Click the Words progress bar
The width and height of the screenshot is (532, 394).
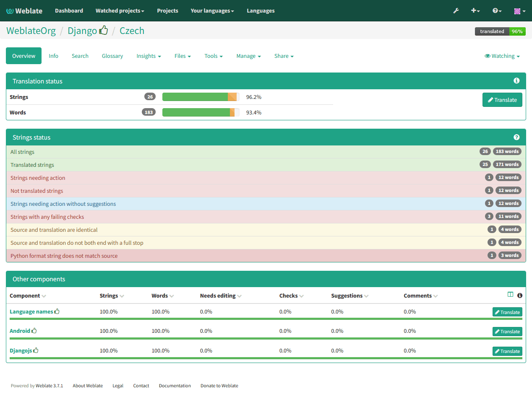[x=201, y=112]
